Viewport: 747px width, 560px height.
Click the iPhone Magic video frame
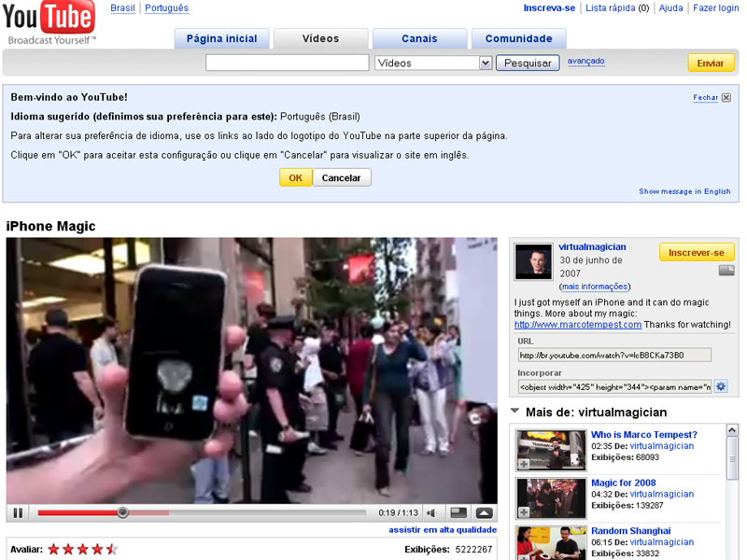point(251,371)
